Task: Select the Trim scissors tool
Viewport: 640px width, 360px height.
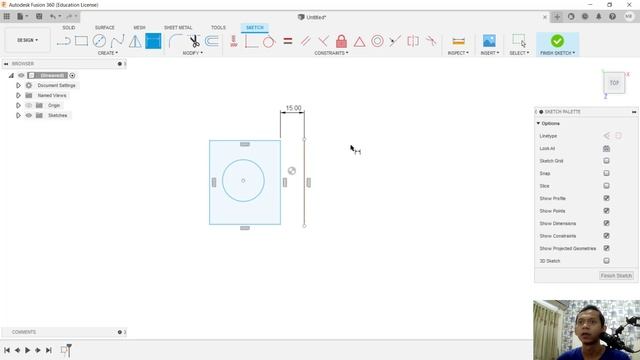Action: click(x=194, y=41)
